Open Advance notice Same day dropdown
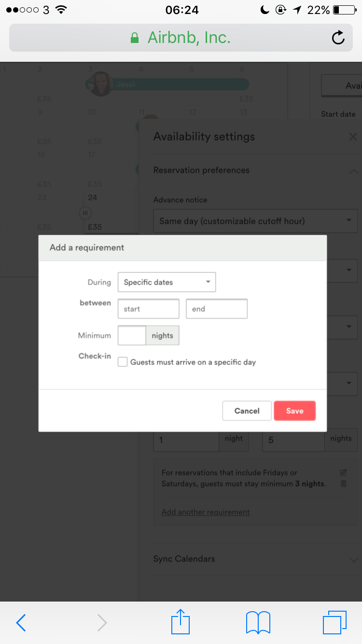 [x=255, y=221]
